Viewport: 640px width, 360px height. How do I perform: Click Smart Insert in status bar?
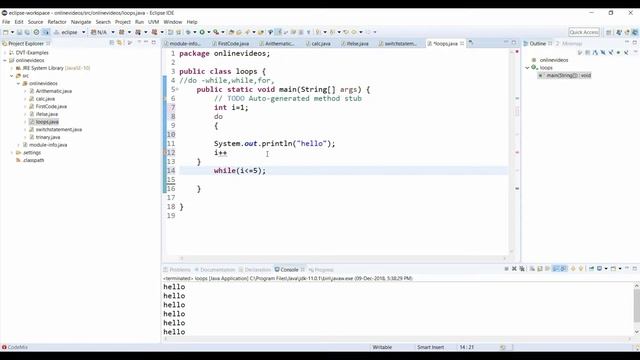[430, 347]
